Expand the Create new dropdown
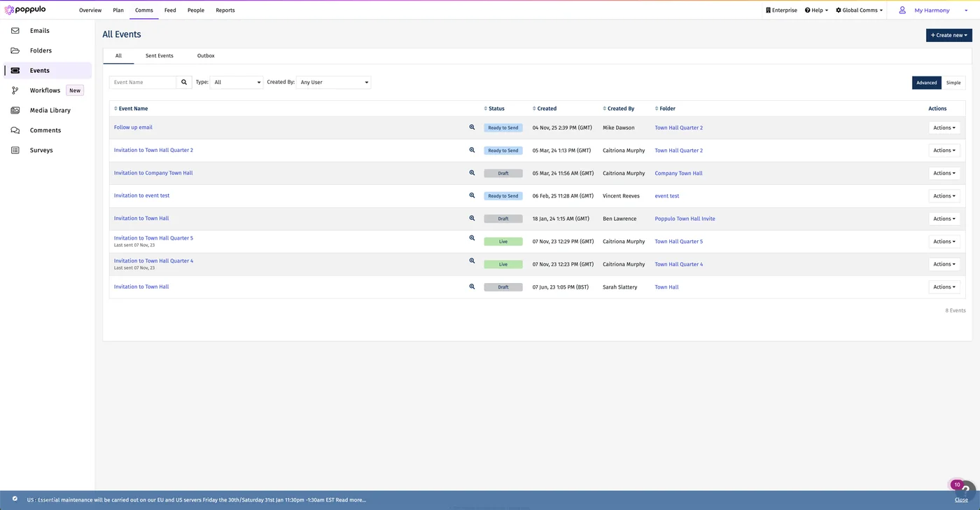 [949, 35]
